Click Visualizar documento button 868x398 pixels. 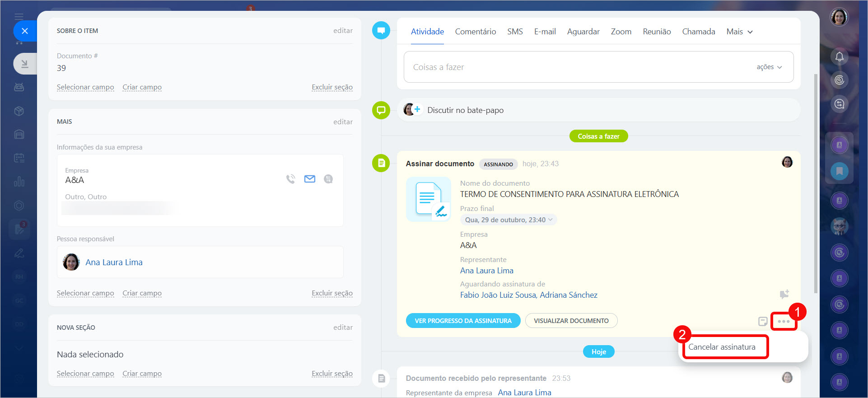571,321
